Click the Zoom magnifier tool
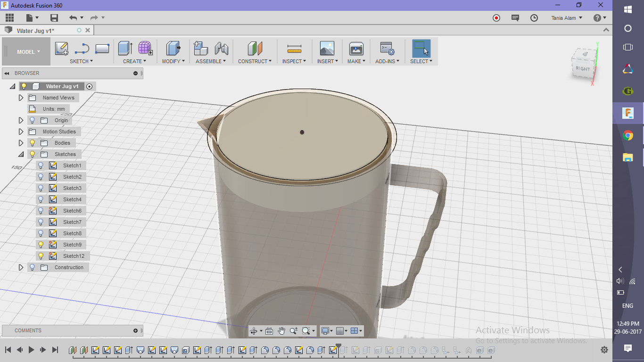This screenshot has width=644, height=362. tap(293, 331)
